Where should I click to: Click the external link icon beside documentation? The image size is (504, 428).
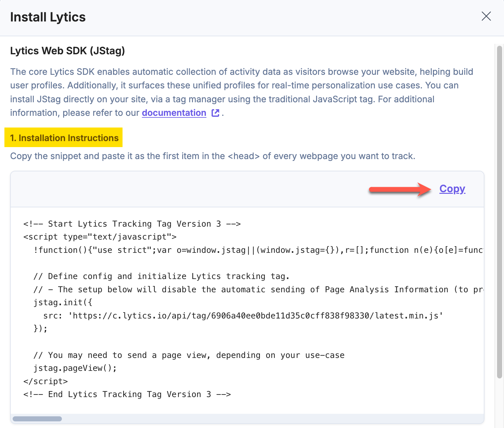pyautogui.click(x=215, y=113)
